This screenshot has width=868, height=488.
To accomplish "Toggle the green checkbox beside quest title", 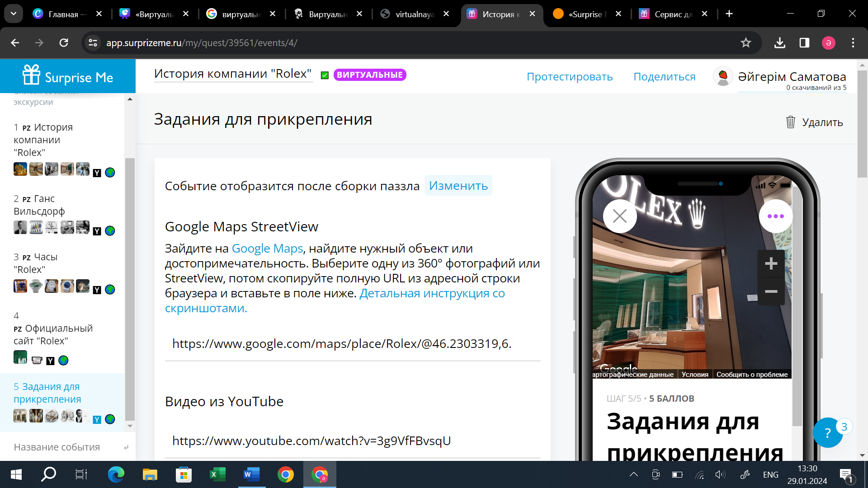I will point(325,75).
